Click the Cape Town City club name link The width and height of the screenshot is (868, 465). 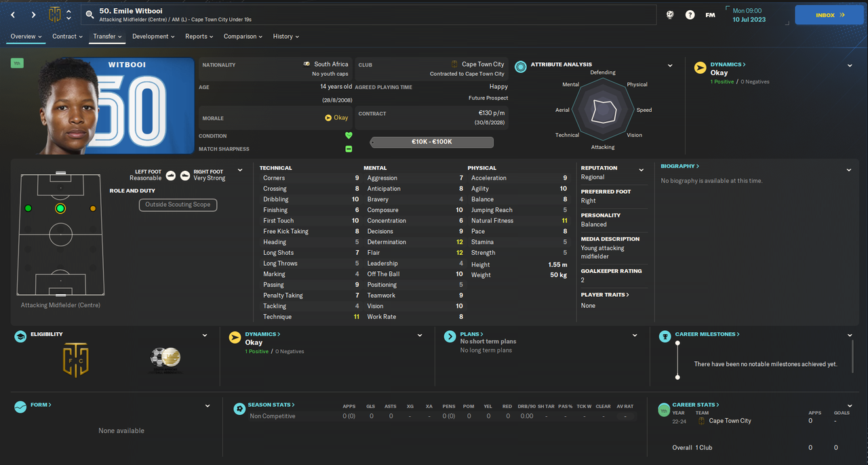483,64
